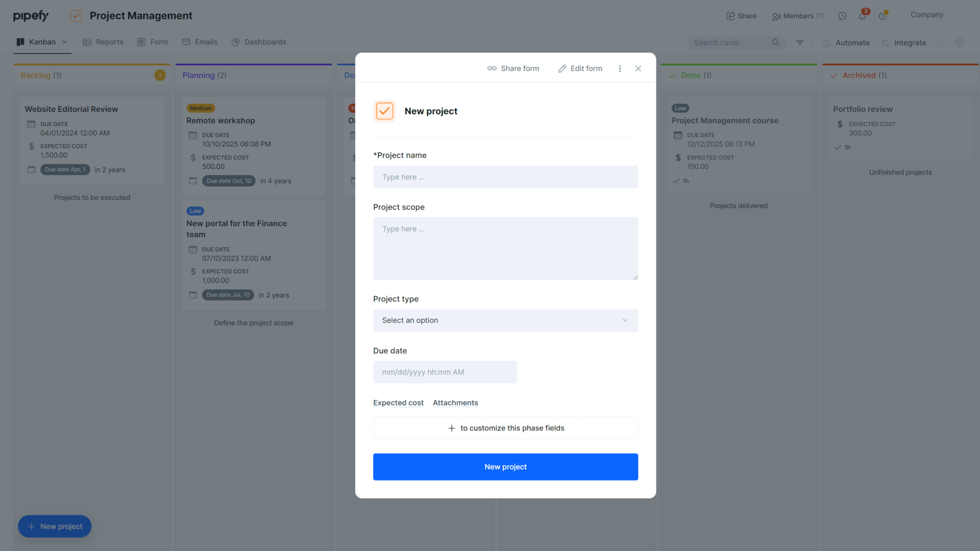The height and width of the screenshot is (551, 980).
Task: Open the Company menu at top right
Action: [x=926, y=15]
